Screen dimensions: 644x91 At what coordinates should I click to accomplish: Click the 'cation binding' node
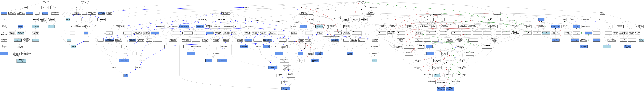[35, 20]
